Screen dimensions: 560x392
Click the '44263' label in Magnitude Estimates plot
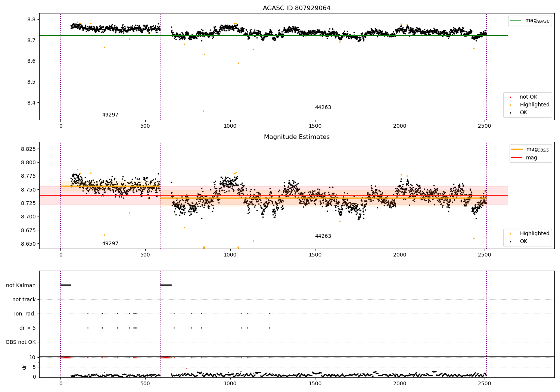point(323,236)
